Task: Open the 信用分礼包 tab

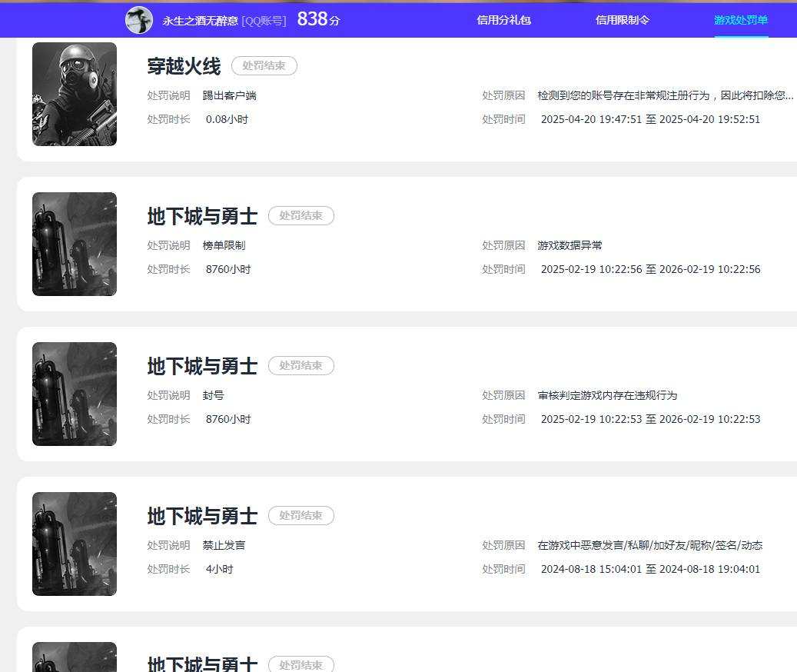Action: 503,20
